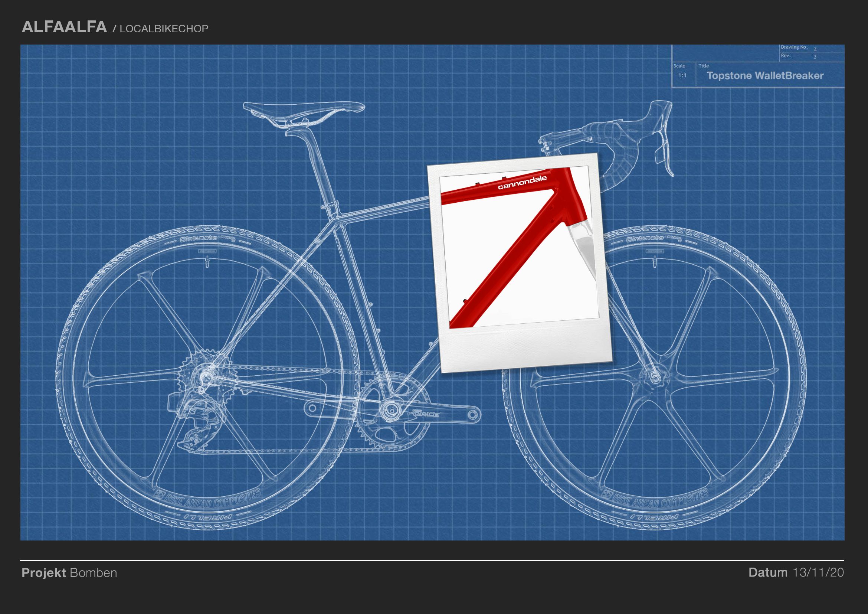Click the "Scale" label
The width and height of the screenshot is (868, 614).
point(679,66)
